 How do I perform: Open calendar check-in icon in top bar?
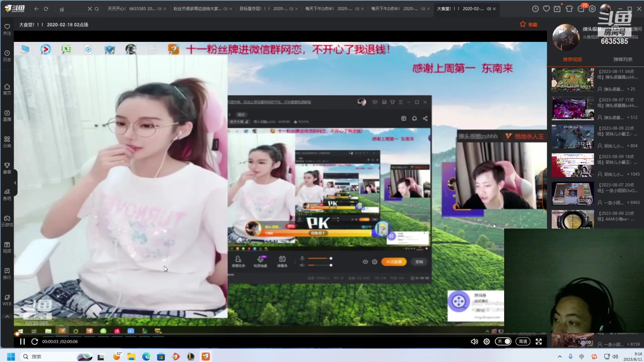pyautogui.click(x=557, y=9)
